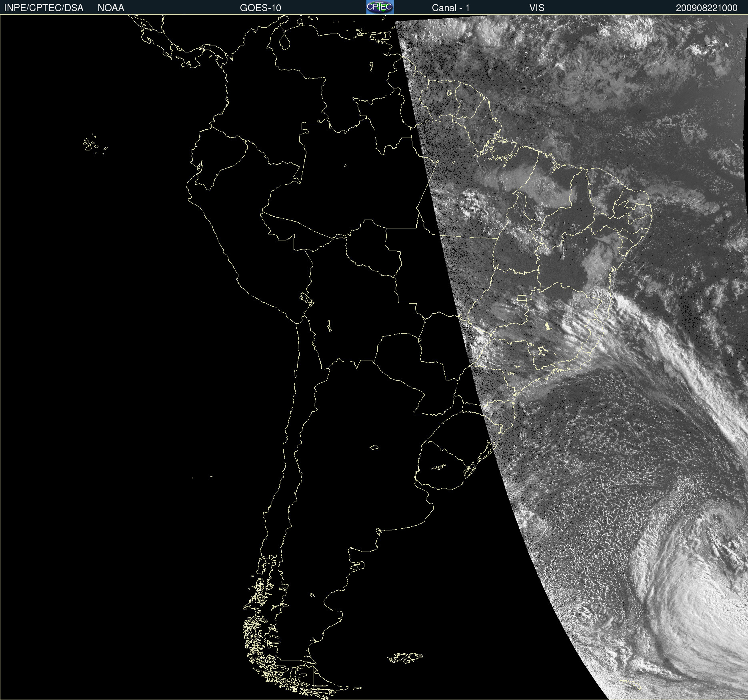Click the CPTEC logo in header

click(x=380, y=7)
